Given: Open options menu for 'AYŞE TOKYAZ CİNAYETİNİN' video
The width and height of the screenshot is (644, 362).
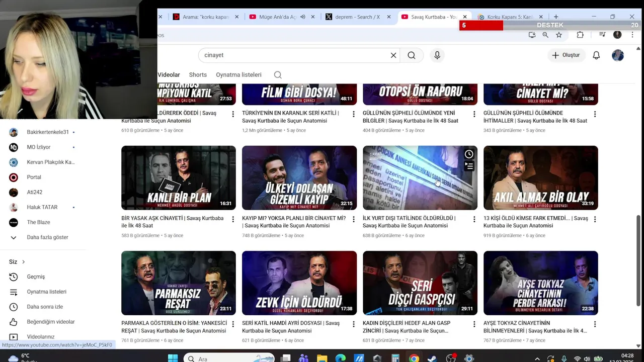Looking at the screenshot, I should (x=595, y=324).
